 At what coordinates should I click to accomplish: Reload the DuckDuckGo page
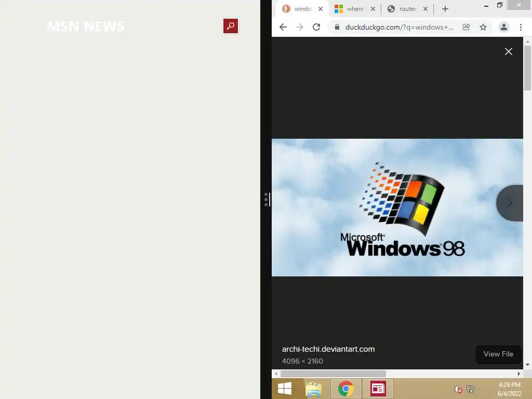coord(316,27)
